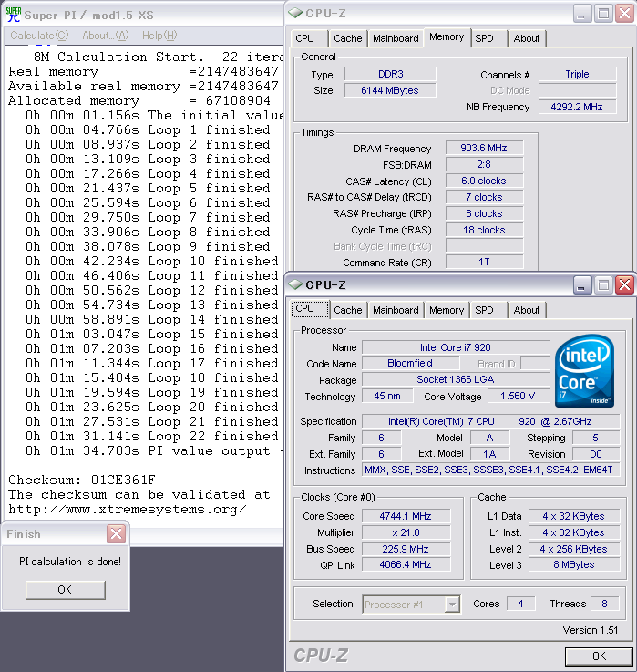The height and width of the screenshot is (672, 637).
Task: Switch to SPD tab in upper CPU-Z
Action: tap(484, 38)
